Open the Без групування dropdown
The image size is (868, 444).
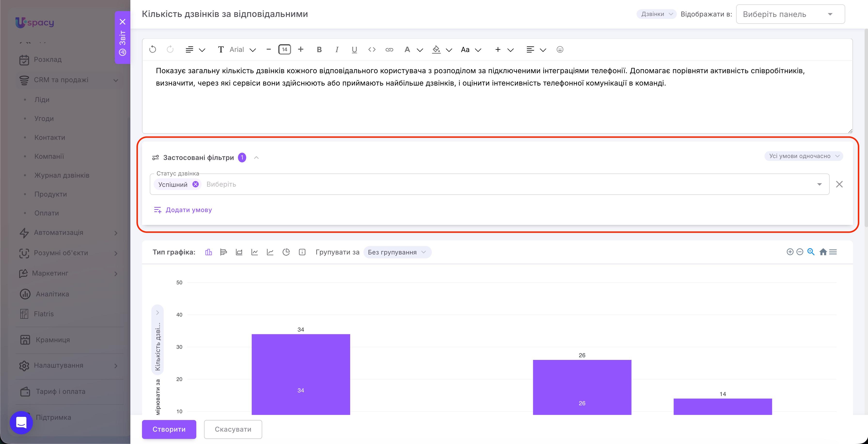tap(397, 252)
